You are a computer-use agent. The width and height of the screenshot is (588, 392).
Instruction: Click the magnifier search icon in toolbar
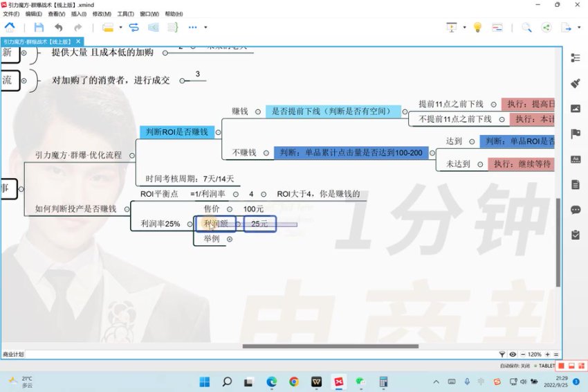pos(526,28)
